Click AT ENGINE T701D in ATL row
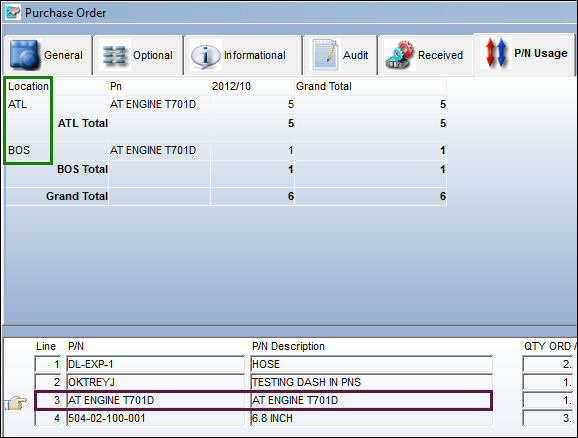The width and height of the screenshot is (578, 438). 153,104
